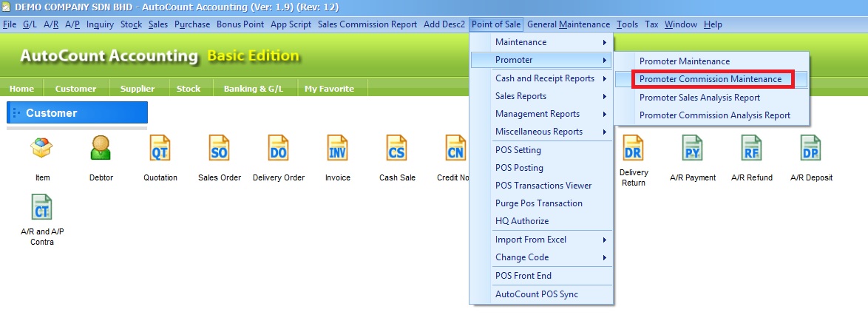The image size is (868, 332).
Task: Click the Delivery Order DO icon
Action: (x=279, y=149)
